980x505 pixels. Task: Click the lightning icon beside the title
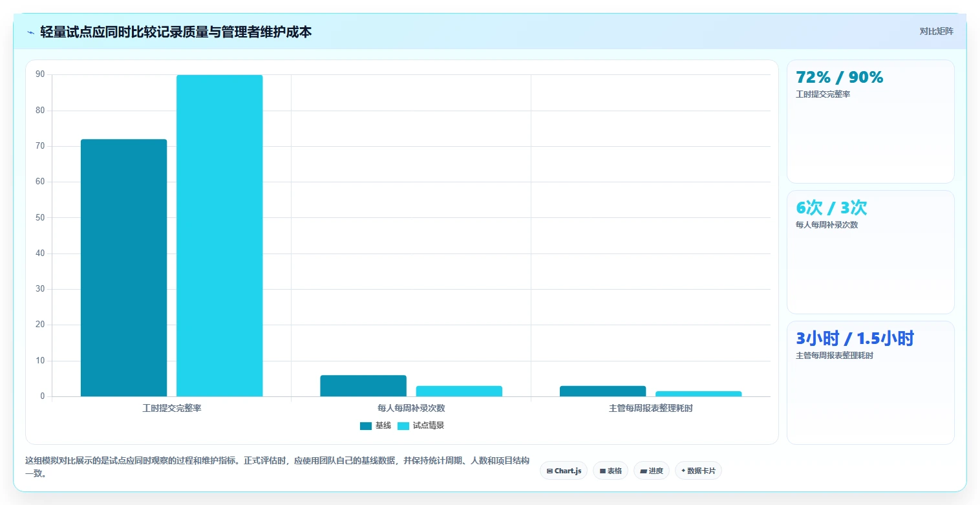click(30, 32)
